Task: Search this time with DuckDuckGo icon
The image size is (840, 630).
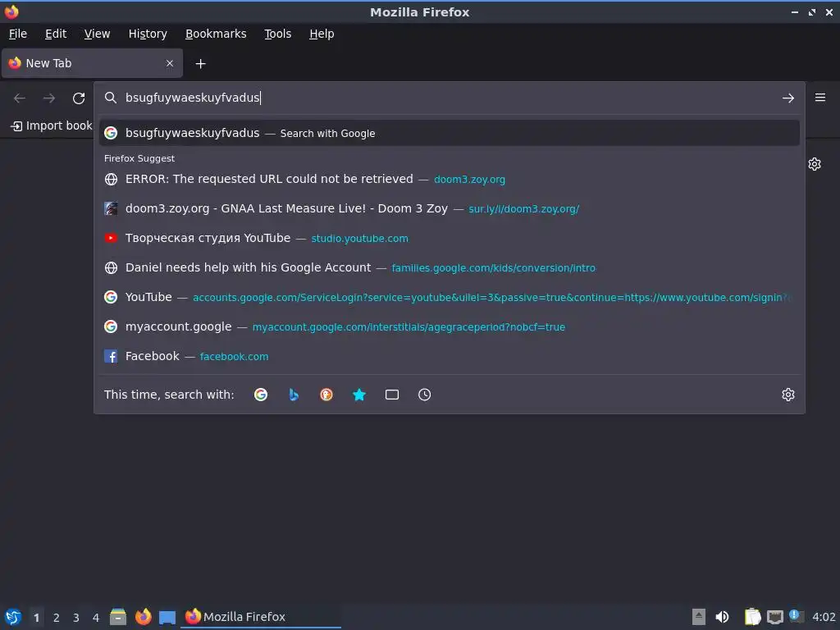Action: tap(326, 395)
